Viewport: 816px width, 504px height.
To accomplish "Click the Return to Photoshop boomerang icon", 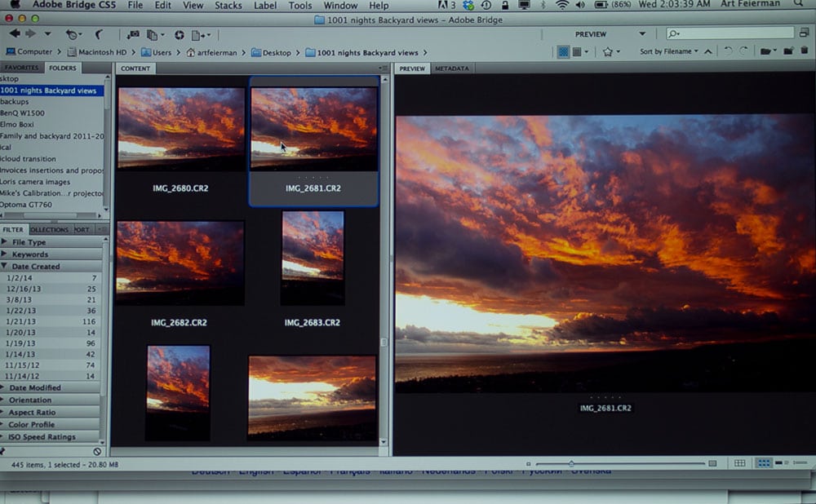I will (98, 35).
